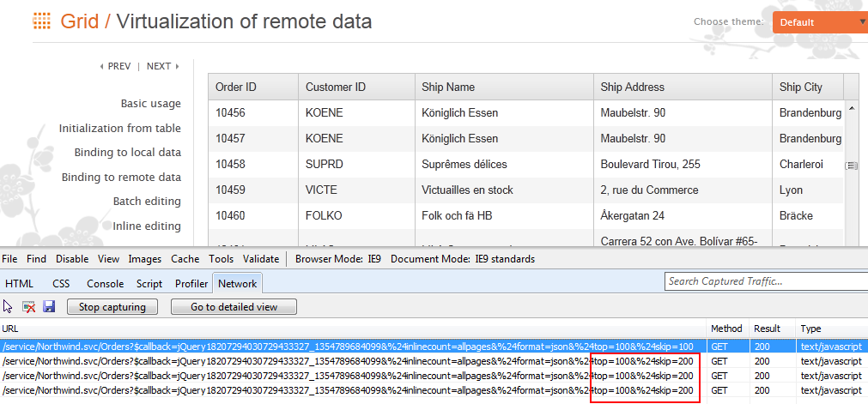This screenshot has width=868, height=404.
Task: Click the PREV left arrow link
Action: click(x=116, y=66)
